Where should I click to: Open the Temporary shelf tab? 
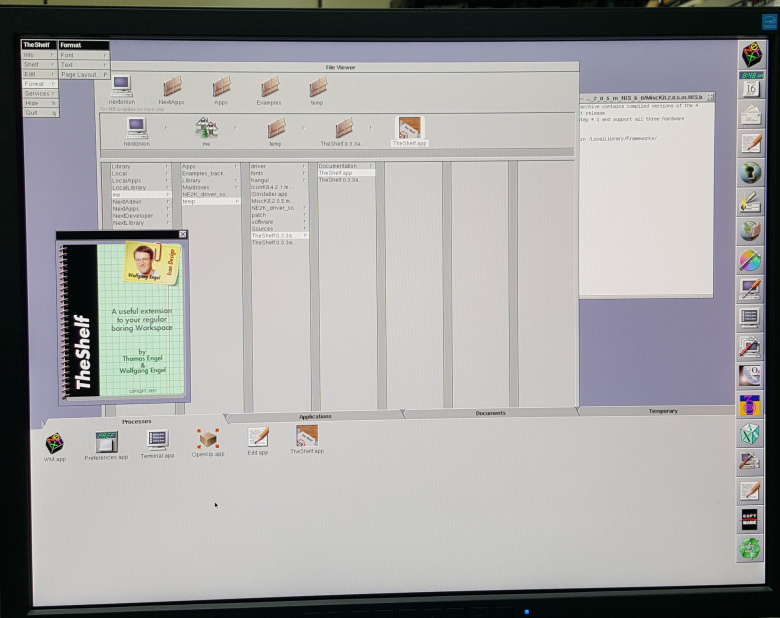point(662,411)
